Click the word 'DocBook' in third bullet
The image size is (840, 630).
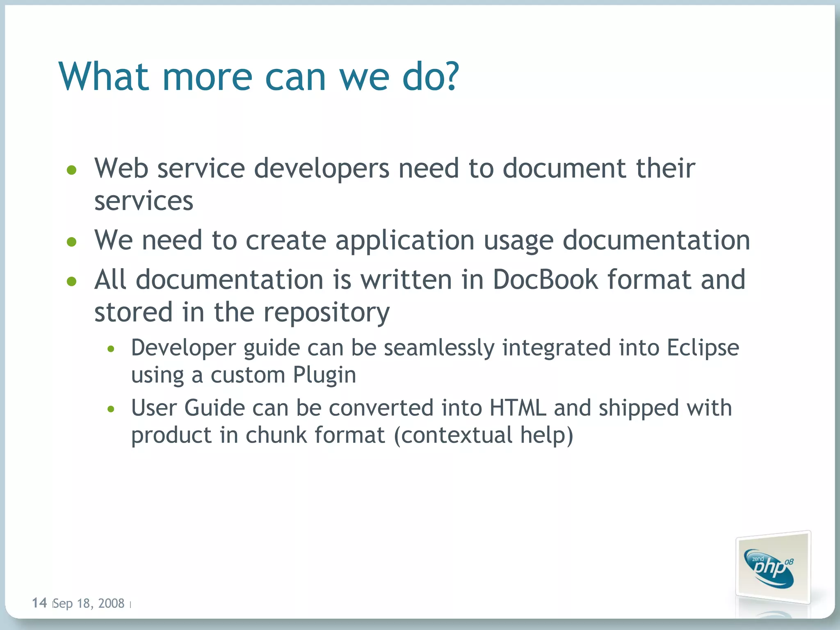(x=545, y=280)
